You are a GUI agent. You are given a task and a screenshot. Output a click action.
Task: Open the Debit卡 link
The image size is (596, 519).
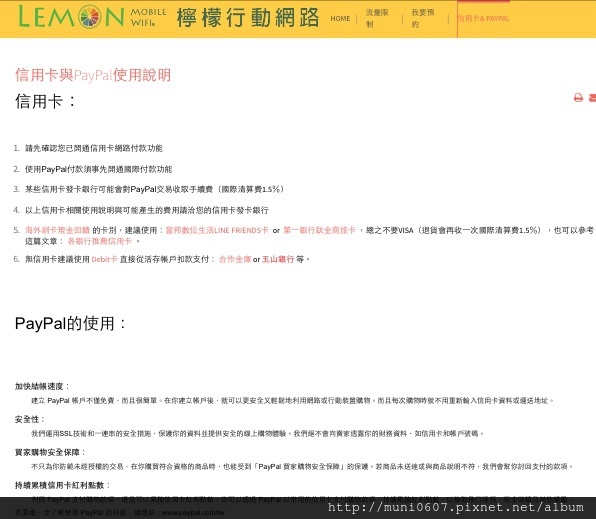104,259
